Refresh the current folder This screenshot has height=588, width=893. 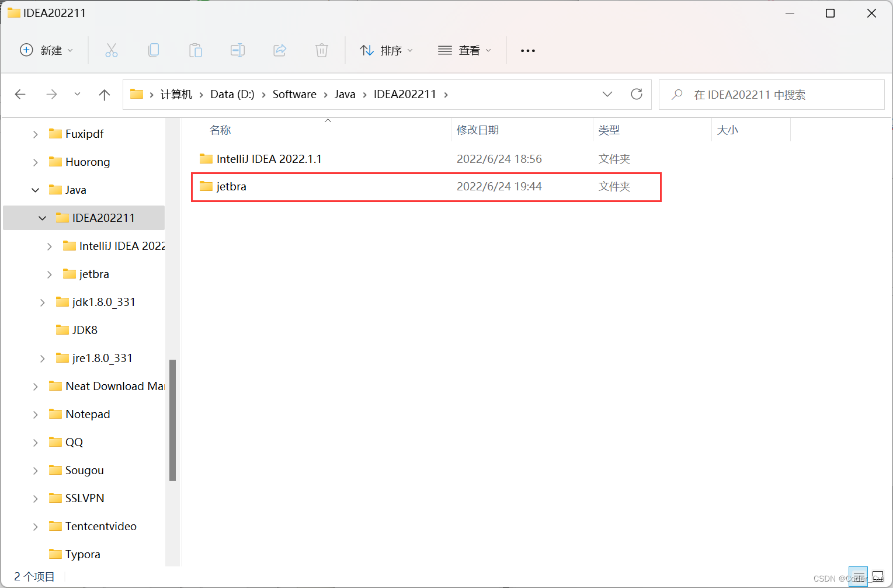coord(637,94)
